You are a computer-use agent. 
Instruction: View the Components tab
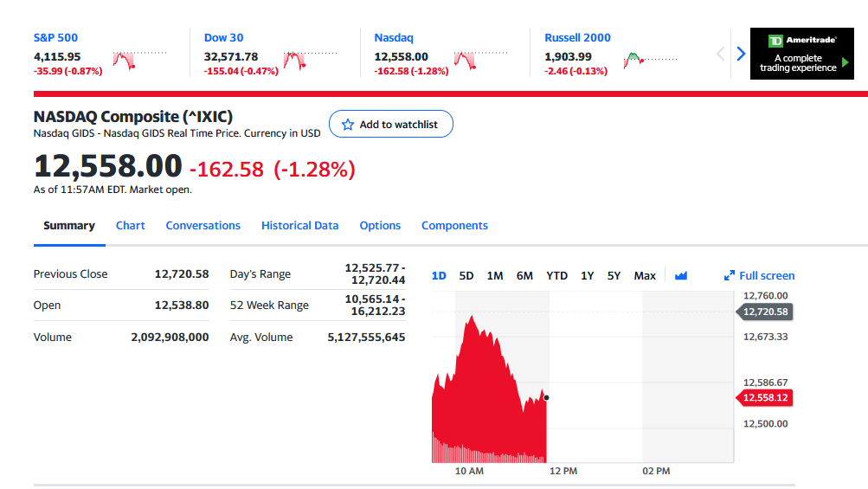click(x=454, y=226)
